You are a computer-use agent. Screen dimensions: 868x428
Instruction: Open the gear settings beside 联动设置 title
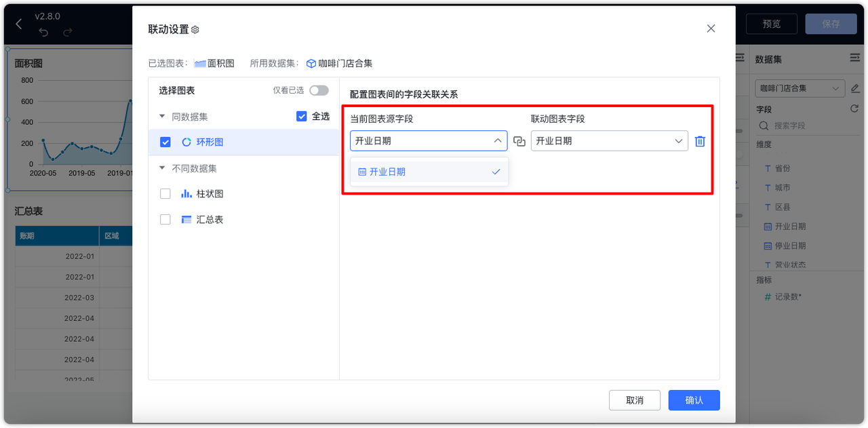point(195,28)
